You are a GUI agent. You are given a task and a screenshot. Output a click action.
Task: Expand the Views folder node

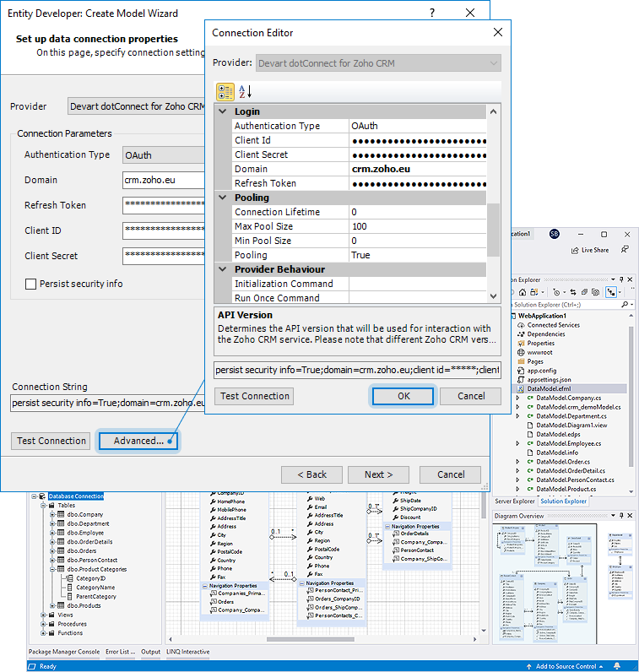coord(43,615)
